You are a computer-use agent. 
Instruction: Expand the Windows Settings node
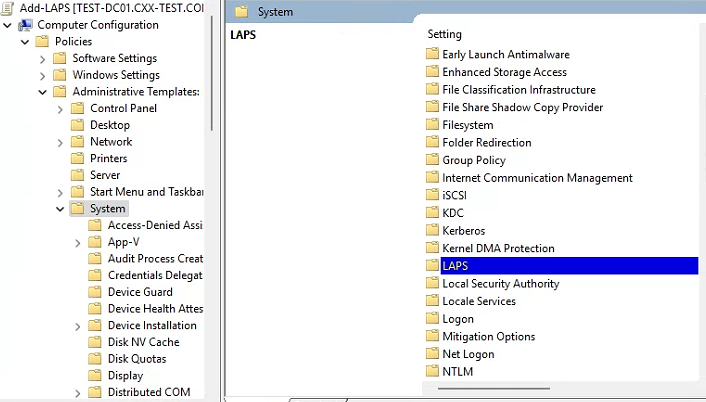(43, 75)
